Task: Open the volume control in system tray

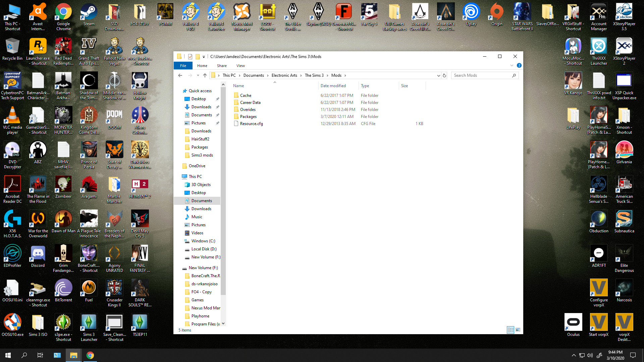Action: point(590,355)
